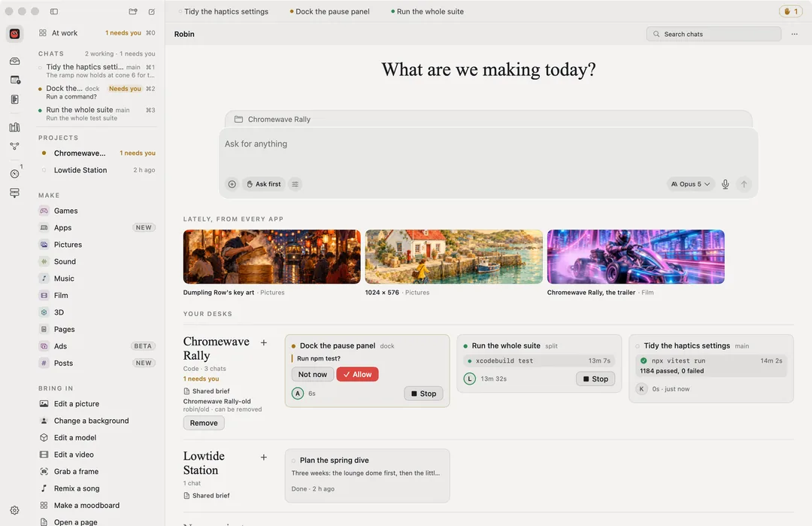812x526 pixels.
Task: Start voice dictation with the microphone icon
Action: [x=725, y=184]
